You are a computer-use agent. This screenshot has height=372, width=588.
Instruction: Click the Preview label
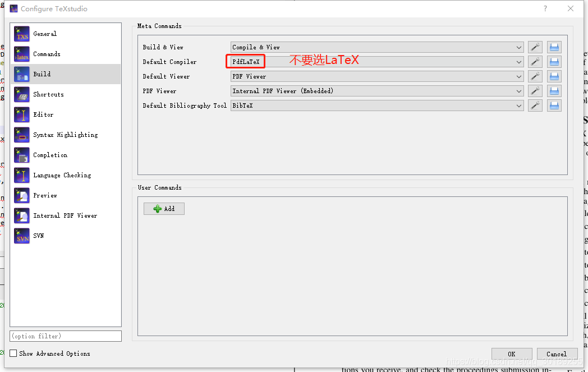click(x=45, y=196)
